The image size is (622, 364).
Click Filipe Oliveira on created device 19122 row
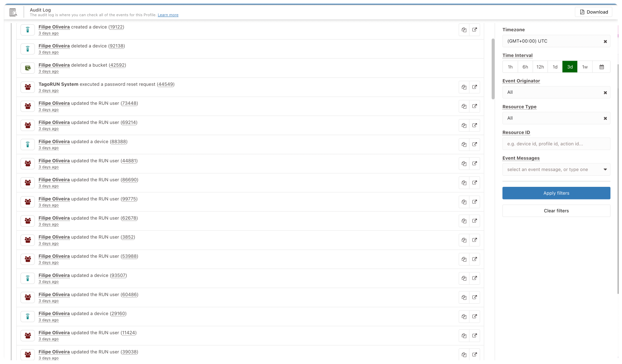tap(54, 27)
